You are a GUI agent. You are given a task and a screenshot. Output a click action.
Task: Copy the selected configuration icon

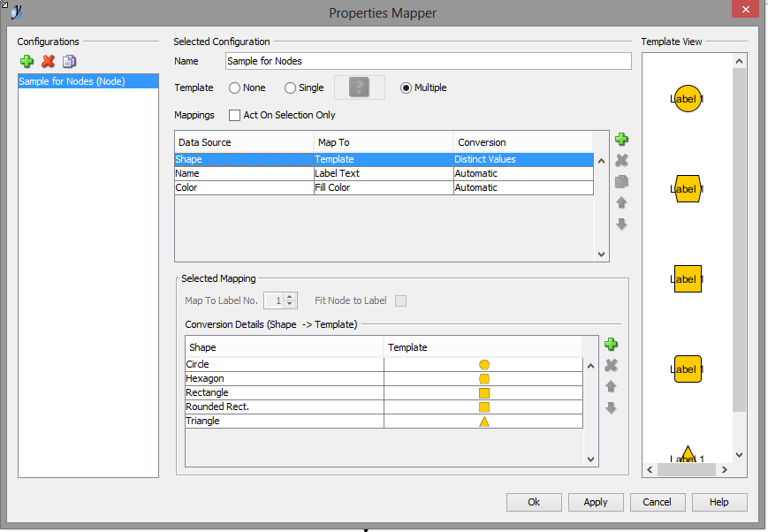click(69, 61)
